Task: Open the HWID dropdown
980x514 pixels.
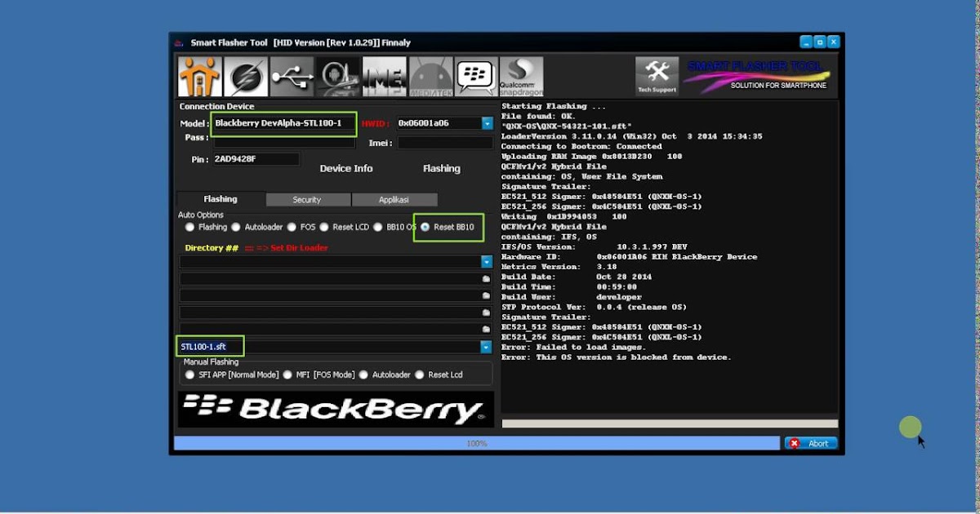Action: [x=487, y=122]
